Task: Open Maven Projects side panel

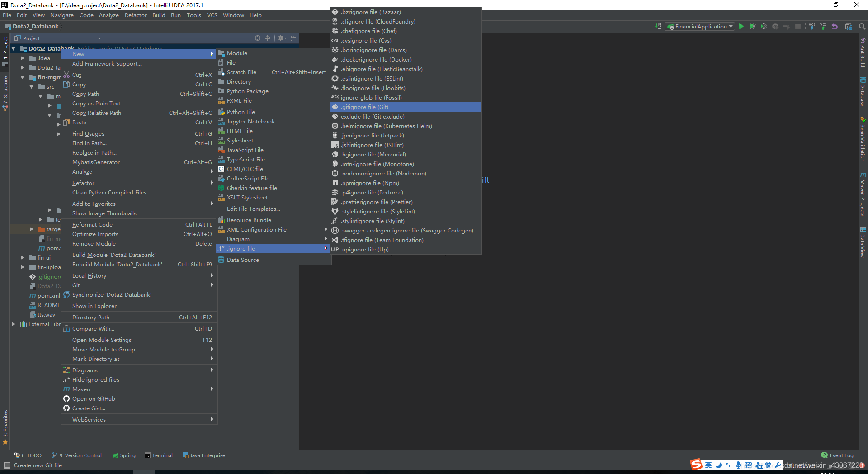Action: [x=863, y=194]
